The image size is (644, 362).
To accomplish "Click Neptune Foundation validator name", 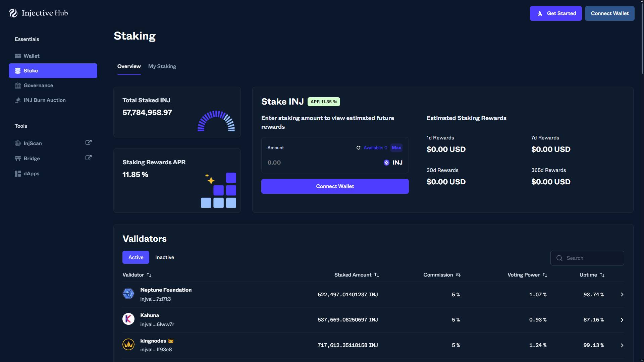I will [x=166, y=290].
